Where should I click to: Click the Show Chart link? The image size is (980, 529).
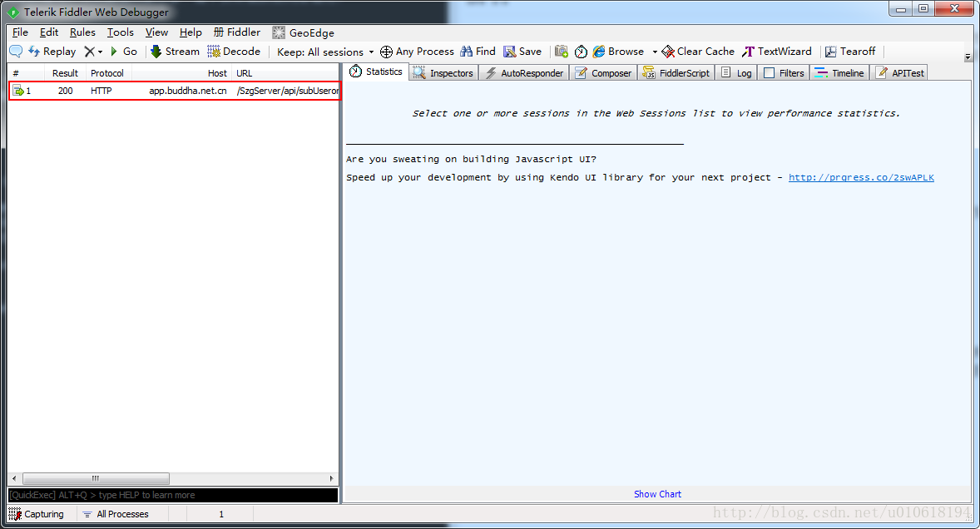point(657,494)
